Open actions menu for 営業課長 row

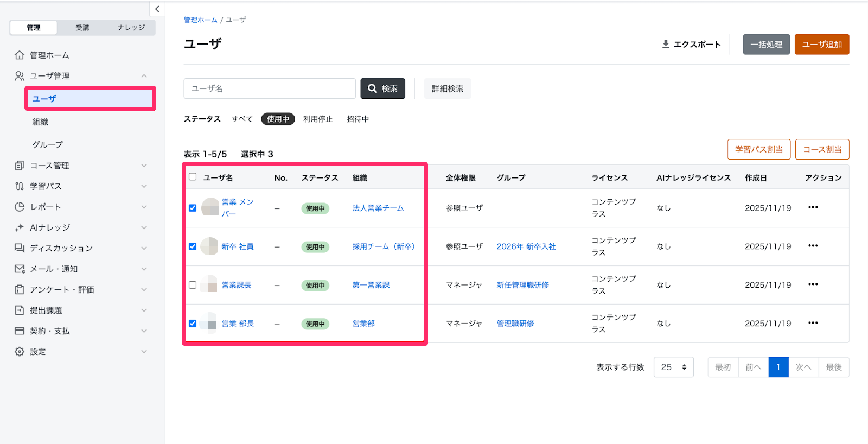pos(813,284)
